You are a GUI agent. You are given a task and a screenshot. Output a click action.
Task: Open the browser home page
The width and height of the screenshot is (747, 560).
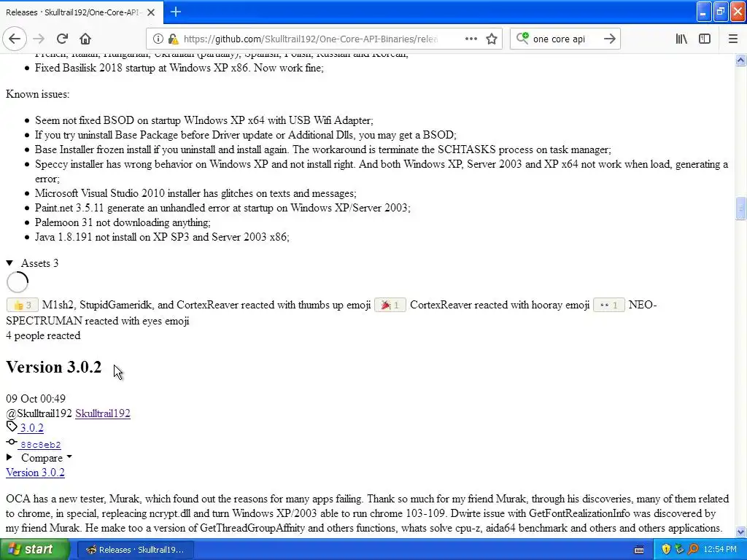(85, 39)
